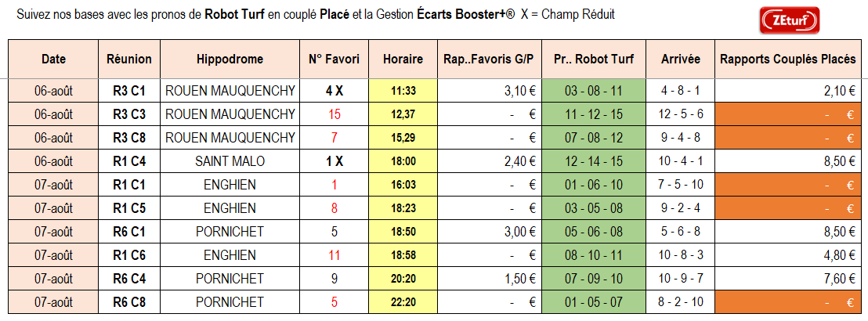Click the 11:33 yellow time cell
Viewport: 868px width, 321px height.
pos(403,91)
